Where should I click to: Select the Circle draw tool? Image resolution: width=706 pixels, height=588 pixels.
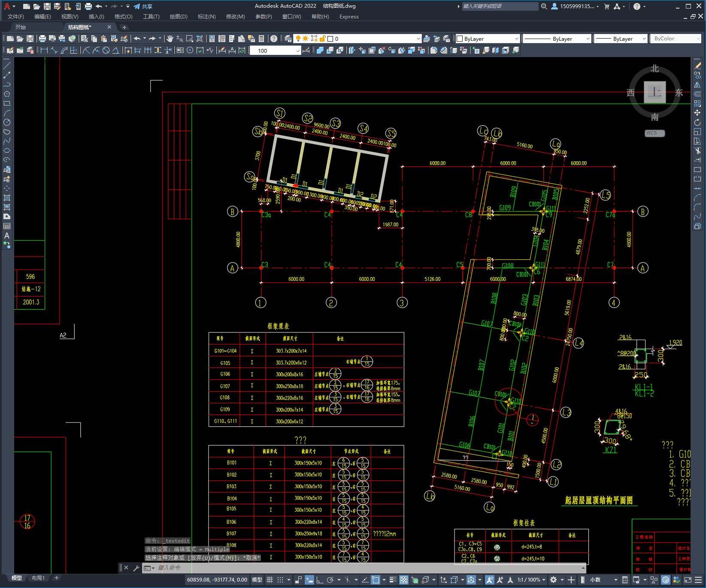[7, 122]
